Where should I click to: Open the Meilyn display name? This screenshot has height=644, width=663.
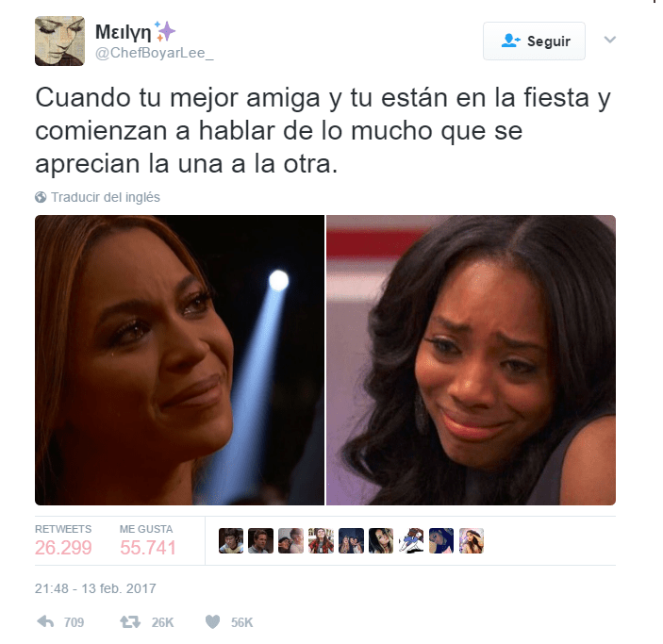[x=123, y=32]
